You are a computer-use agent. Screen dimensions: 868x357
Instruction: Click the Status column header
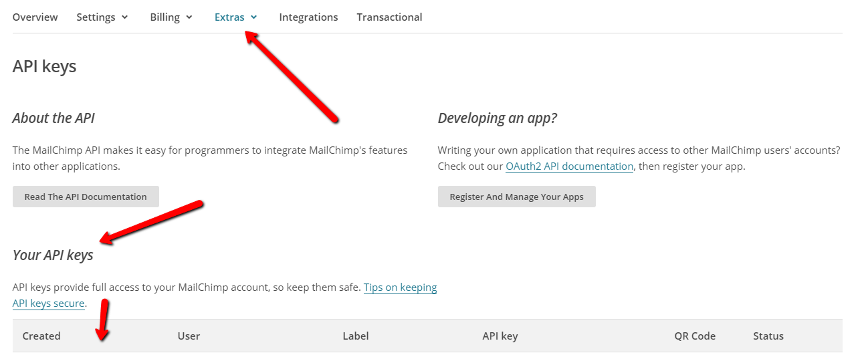point(768,336)
